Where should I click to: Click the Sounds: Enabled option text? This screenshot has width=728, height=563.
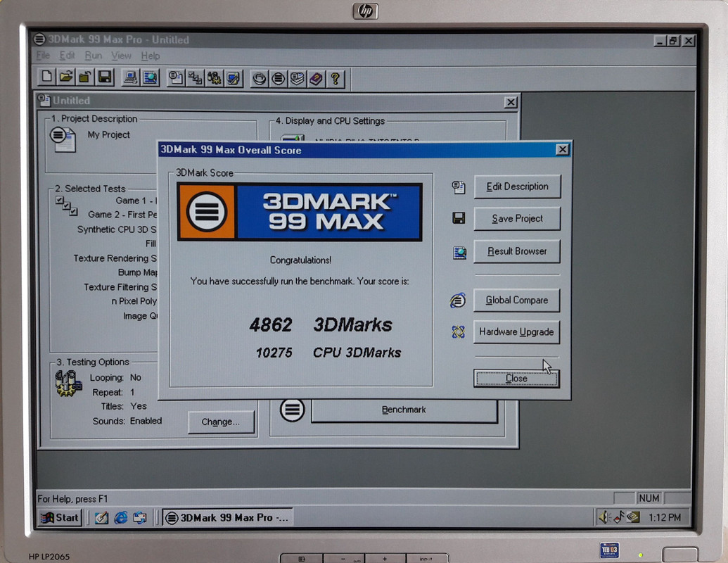(127, 421)
